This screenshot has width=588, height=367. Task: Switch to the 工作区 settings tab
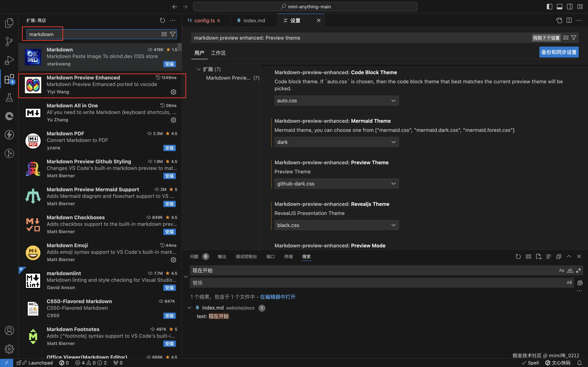(218, 53)
